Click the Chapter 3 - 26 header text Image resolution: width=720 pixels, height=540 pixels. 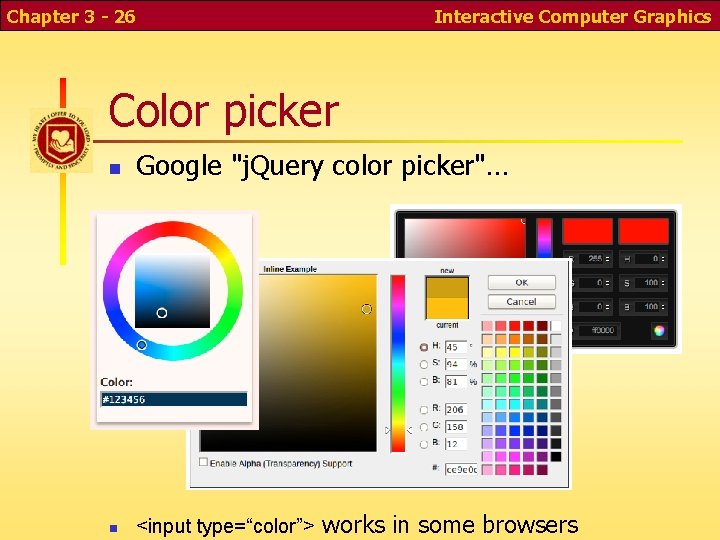pyautogui.click(x=71, y=17)
